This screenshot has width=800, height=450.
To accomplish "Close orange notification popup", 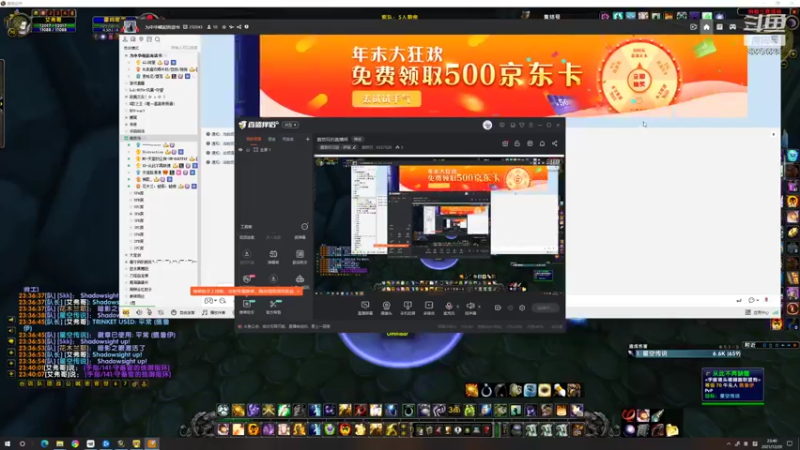I will [x=298, y=291].
